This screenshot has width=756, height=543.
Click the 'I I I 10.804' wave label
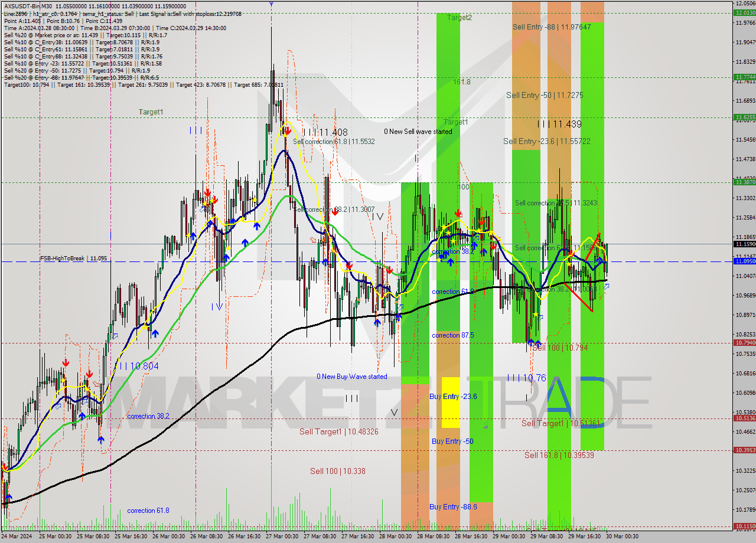(139, 366)
